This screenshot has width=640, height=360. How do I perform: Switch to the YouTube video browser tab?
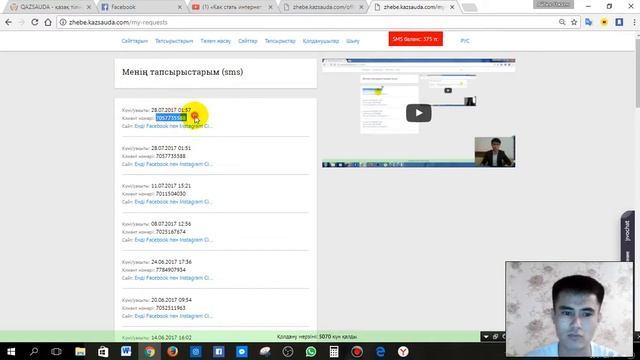click(x=232, y=7)
